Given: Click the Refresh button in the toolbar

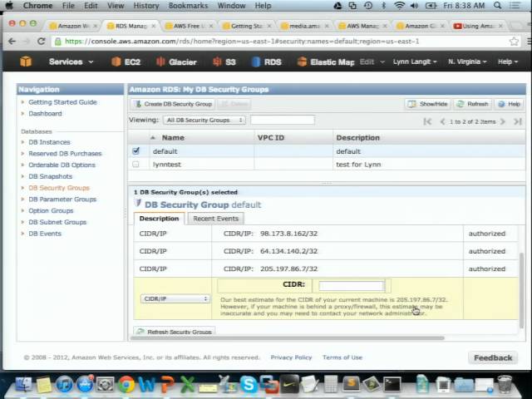Looking at the screenshot, I should point(472,104).
